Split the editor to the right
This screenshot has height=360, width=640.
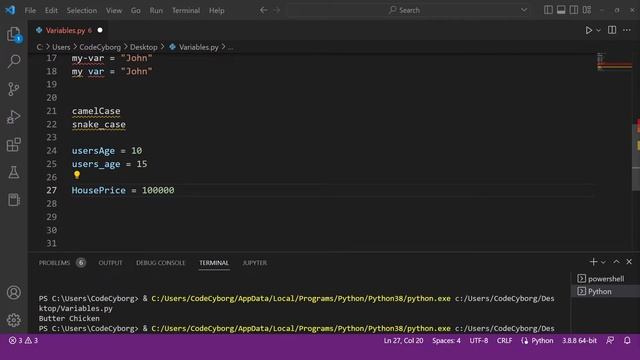point(612,30)
